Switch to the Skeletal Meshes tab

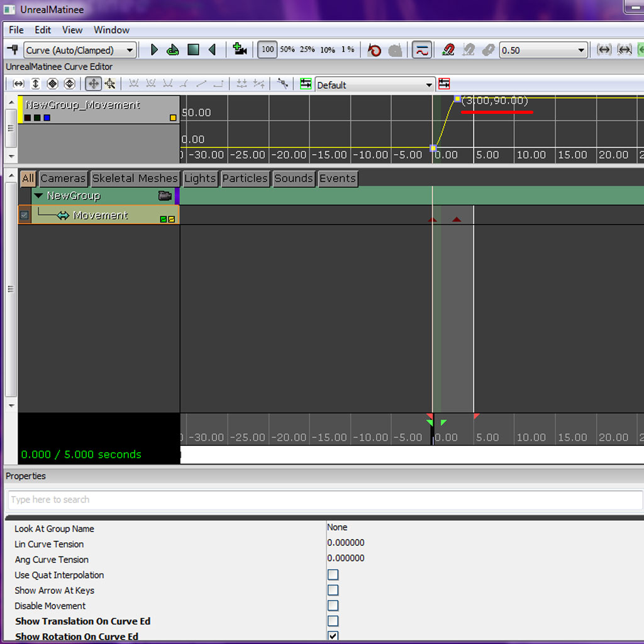click(x=135, y=179)
